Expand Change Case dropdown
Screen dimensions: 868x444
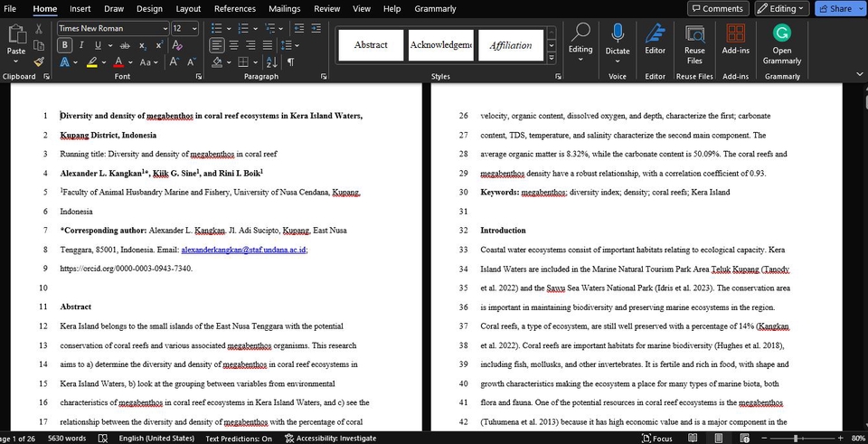(x=156, y=62)
